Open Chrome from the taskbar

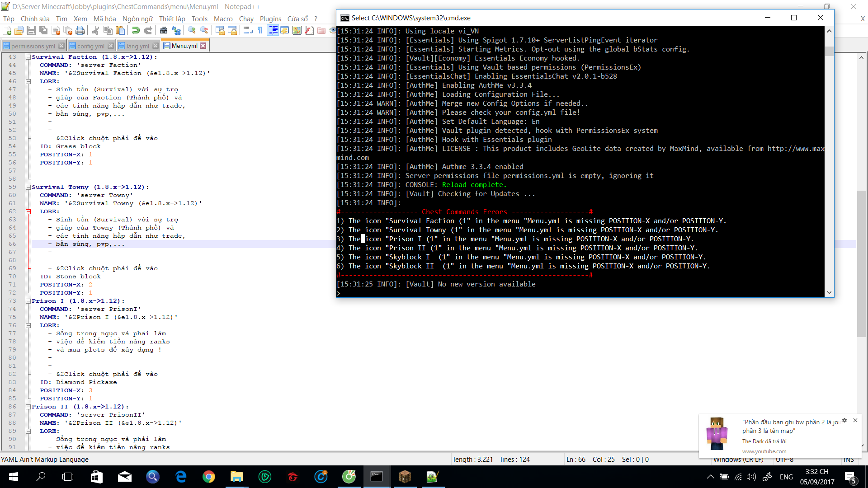(x=208, y=477)
